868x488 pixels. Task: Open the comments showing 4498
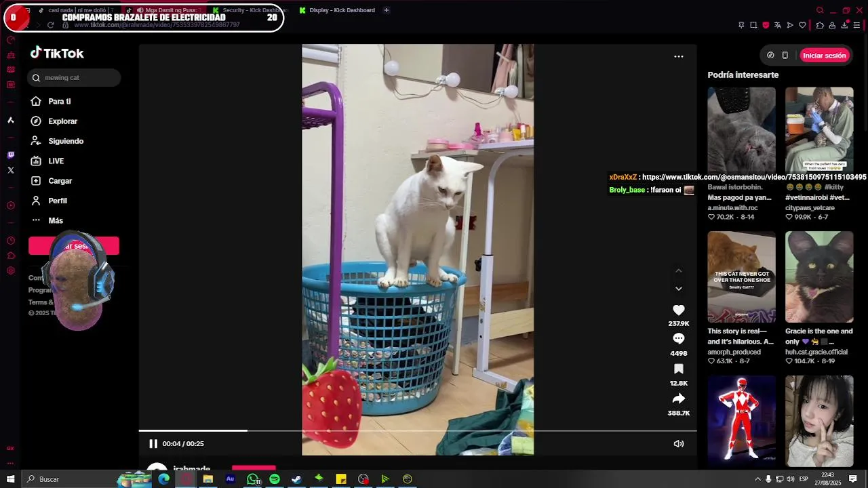click(x=678, y=339)
